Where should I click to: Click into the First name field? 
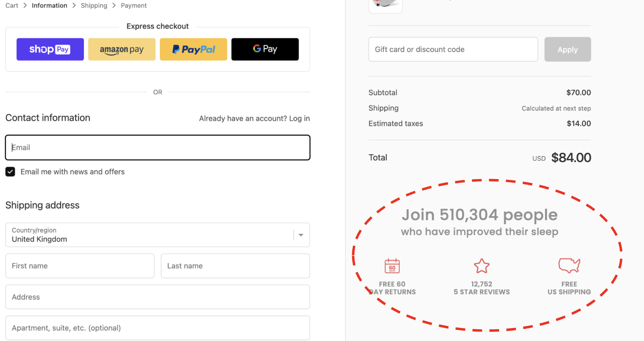click(80, 266)
